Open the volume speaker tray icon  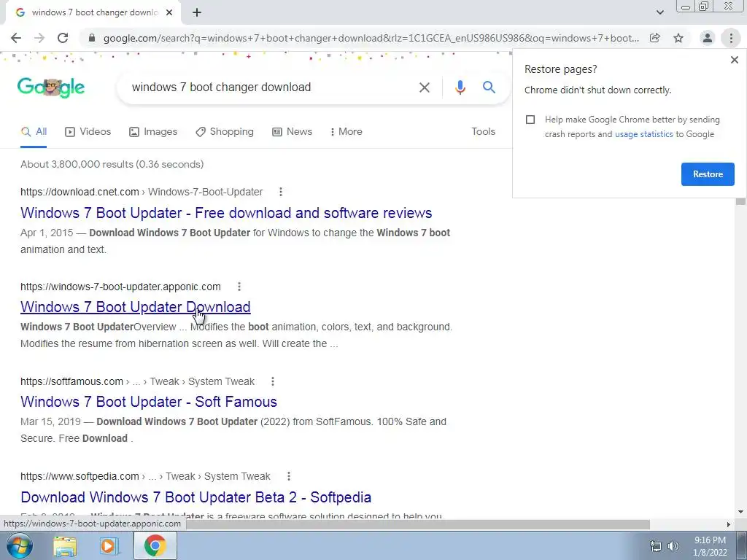click(673, 546)
